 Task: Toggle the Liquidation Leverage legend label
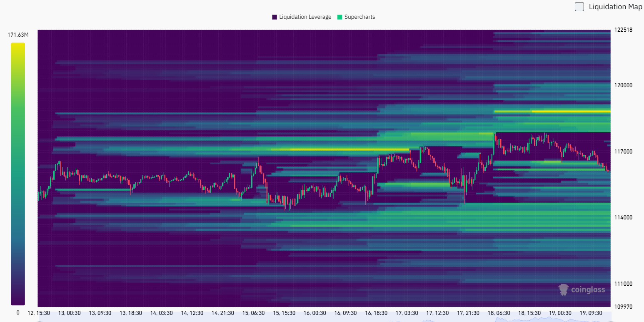pyautogui.click(x=305, y=17)
